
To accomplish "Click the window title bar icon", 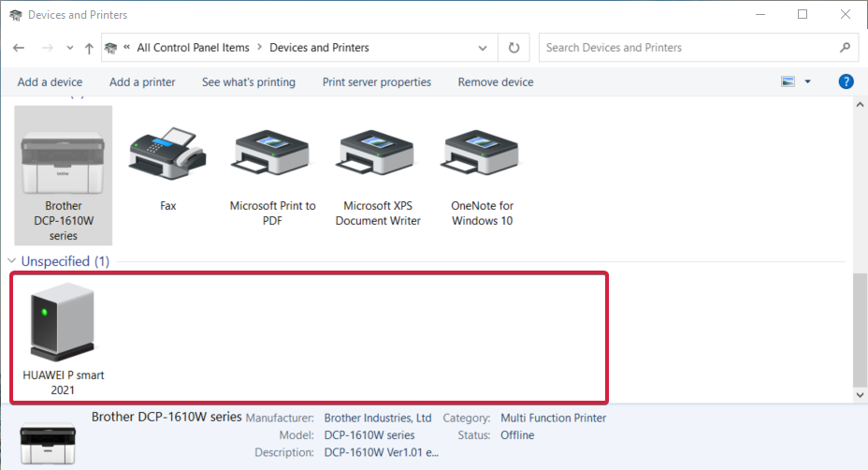I will point(16,15).
